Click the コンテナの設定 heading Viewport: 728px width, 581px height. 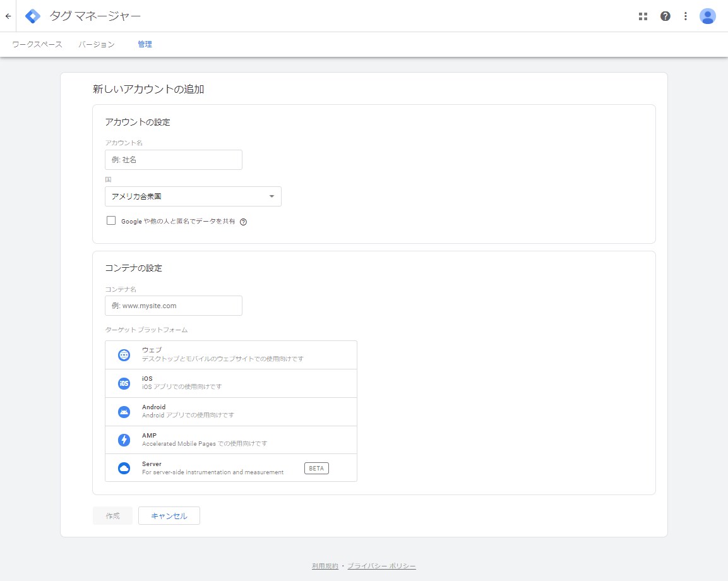[x=133, y=268]
